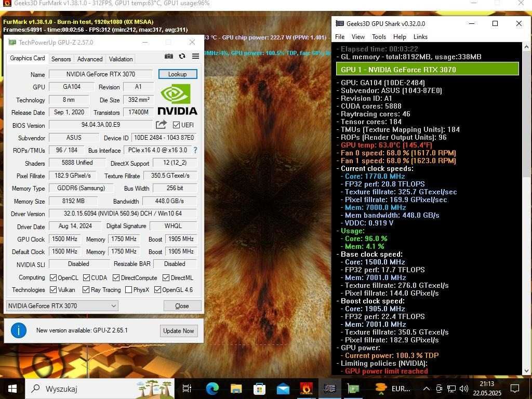The height and width of the screenshot is (399, 532).
Task: Open the NVIDIA GeForce RTX 3070 dropdown
Action: coord(62,305)
